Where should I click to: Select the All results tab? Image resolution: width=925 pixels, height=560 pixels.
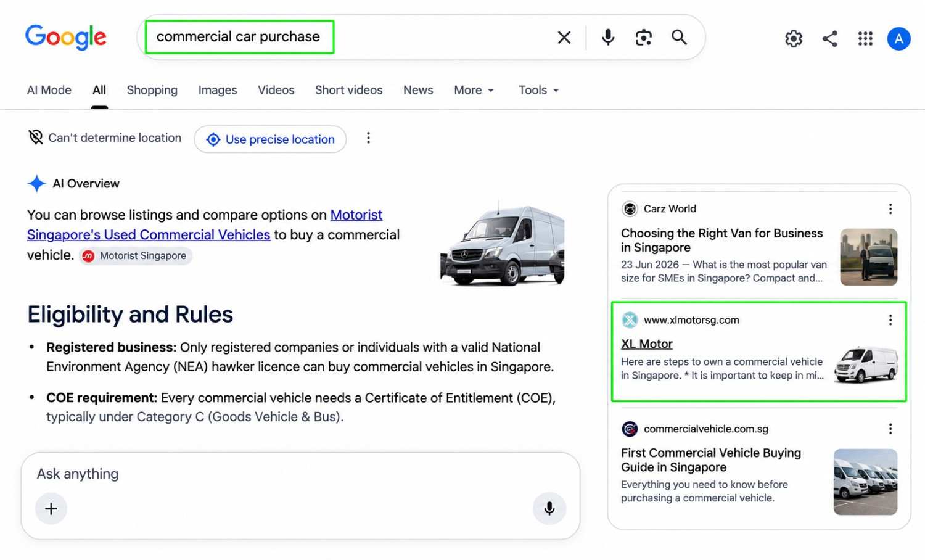tap(99, 90)
